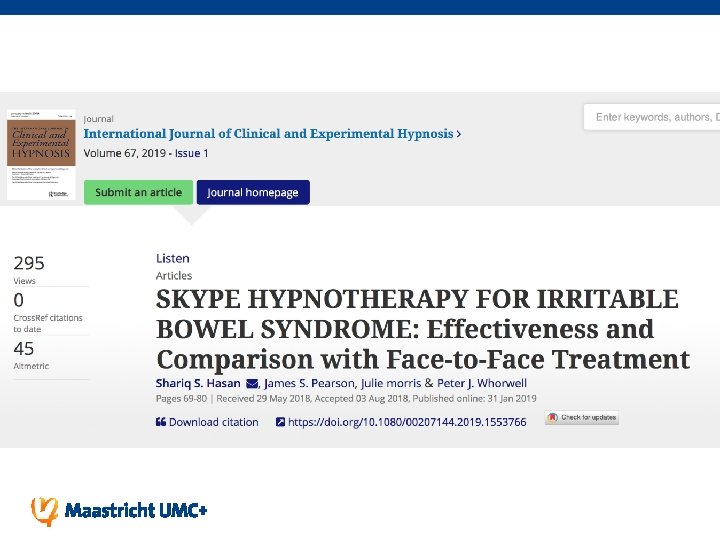
Task: Open the doi.org article link
Action: (407, 422)
